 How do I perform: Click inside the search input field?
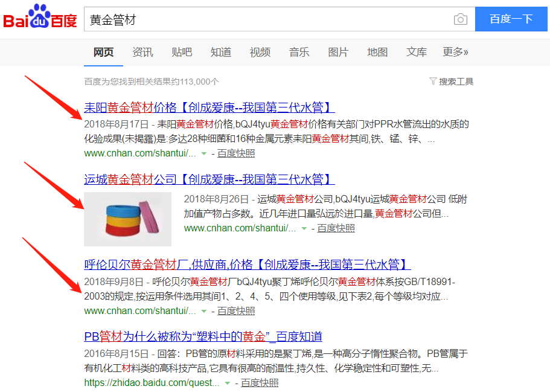pyautogui.click(x=241, y=19)
